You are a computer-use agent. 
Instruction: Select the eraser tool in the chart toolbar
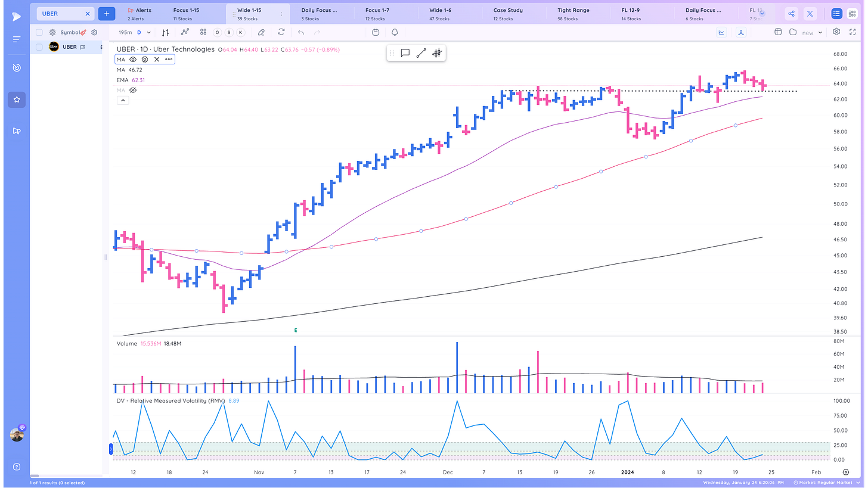(x=261, y=32)
